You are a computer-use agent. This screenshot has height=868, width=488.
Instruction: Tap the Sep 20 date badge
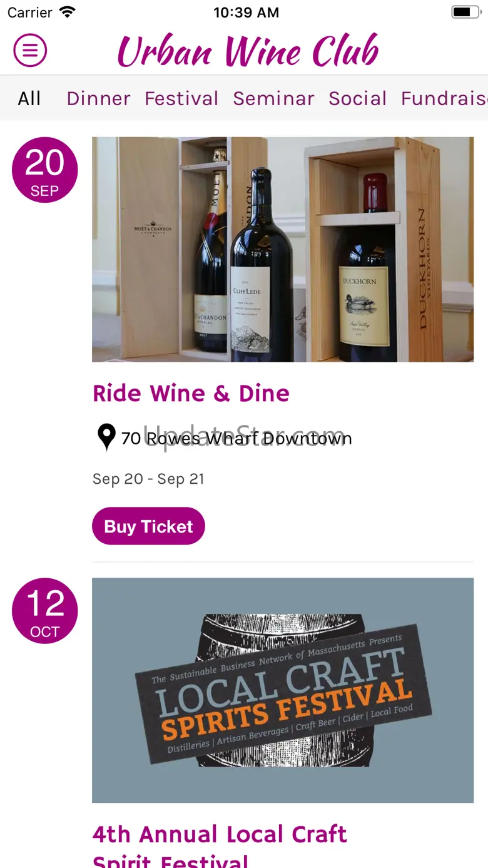(x=44, y=170)
